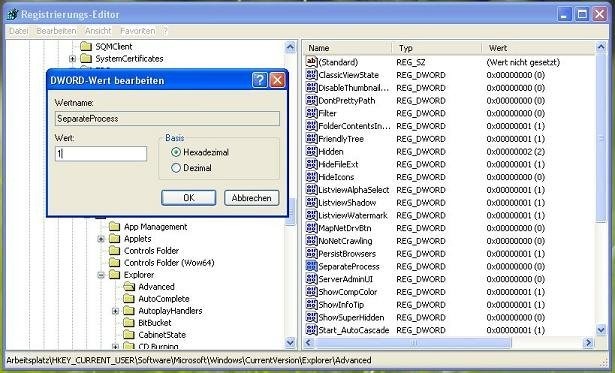Click the Wertname field showing SeparateProcess

[167, 118]
